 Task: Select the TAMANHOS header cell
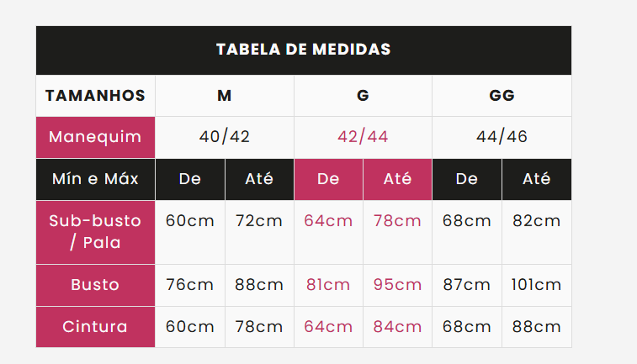[x=95, y=96]
